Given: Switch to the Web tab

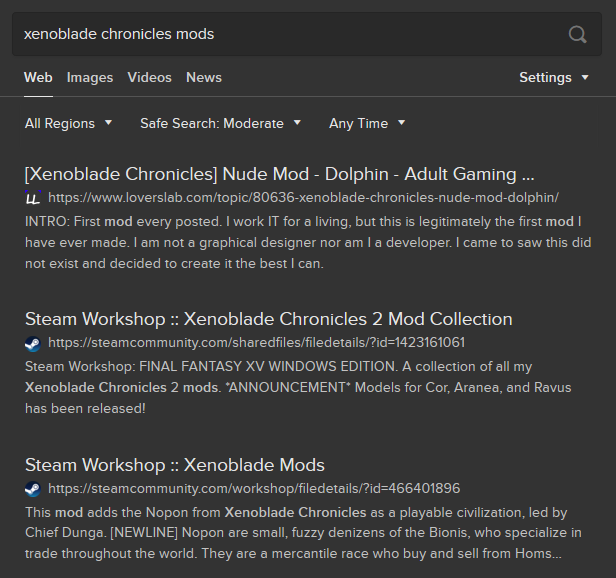Looking at the screenshot, I should click(x=38, y=77).
